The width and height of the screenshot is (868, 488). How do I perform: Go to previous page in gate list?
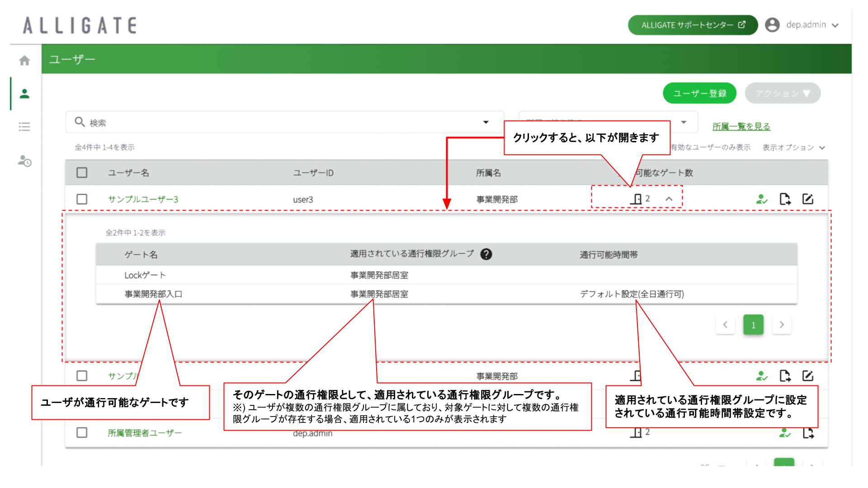(x=726, y=324)
